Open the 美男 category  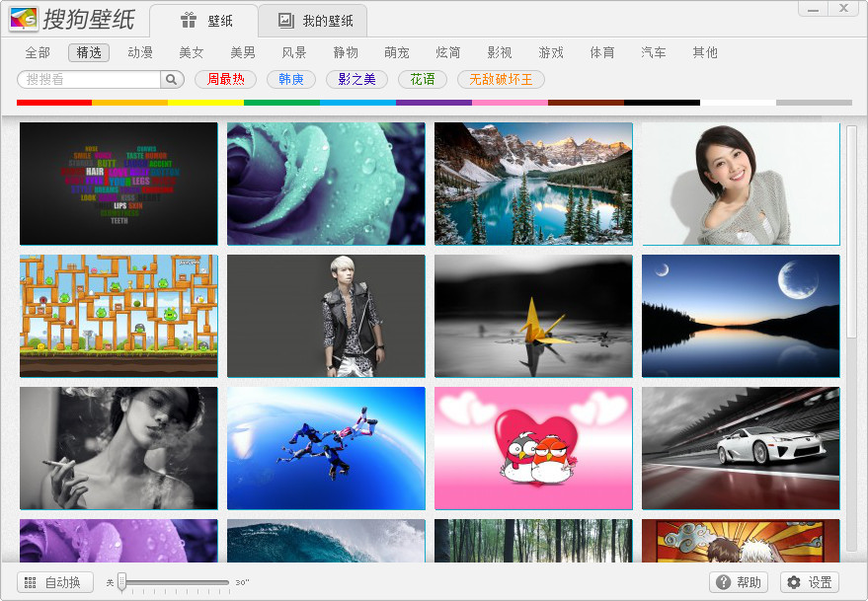point(243,52)
